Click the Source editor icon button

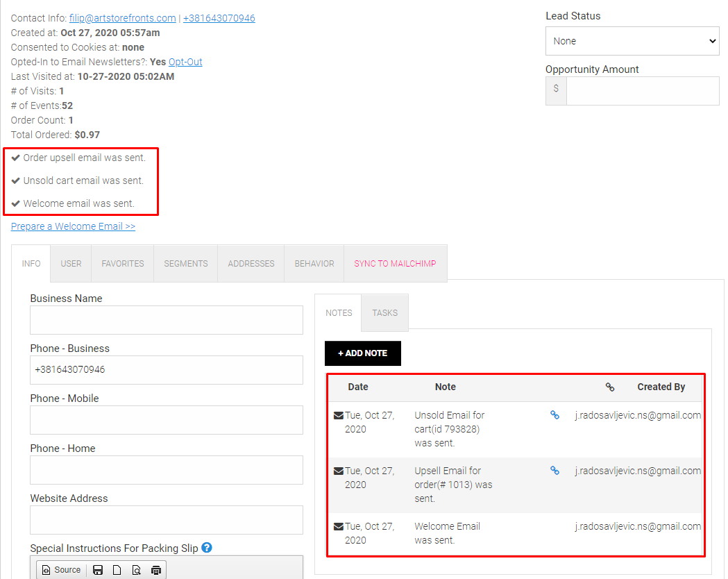coord(61,570)
